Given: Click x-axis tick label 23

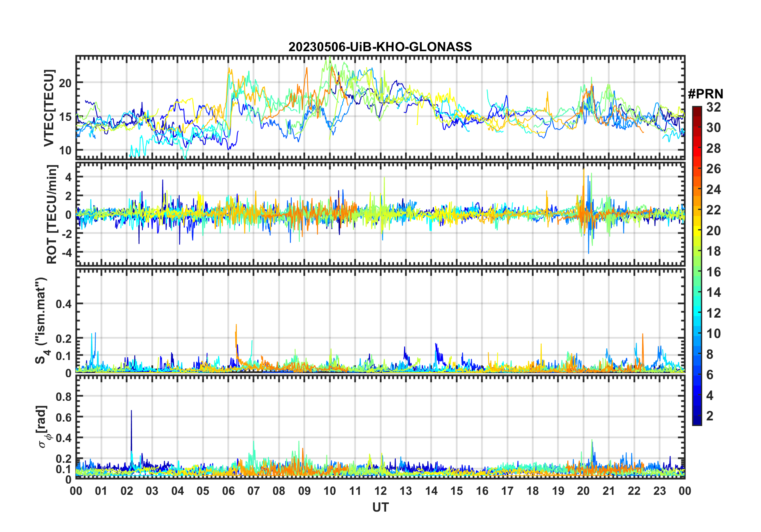Looking at the screenshot, I should [x=660, y=491].
